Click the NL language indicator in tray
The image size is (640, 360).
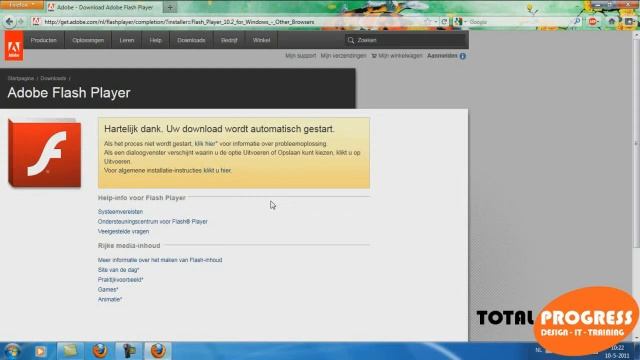[x=539, y=350]
